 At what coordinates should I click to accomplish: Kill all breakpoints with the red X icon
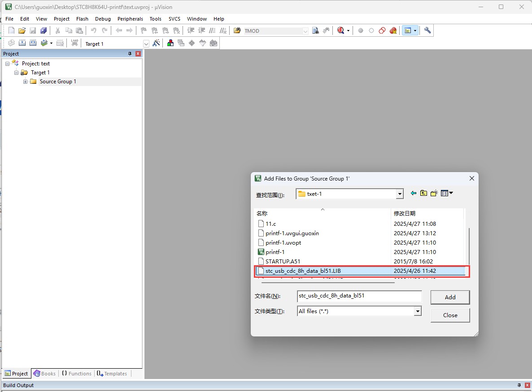393,30
